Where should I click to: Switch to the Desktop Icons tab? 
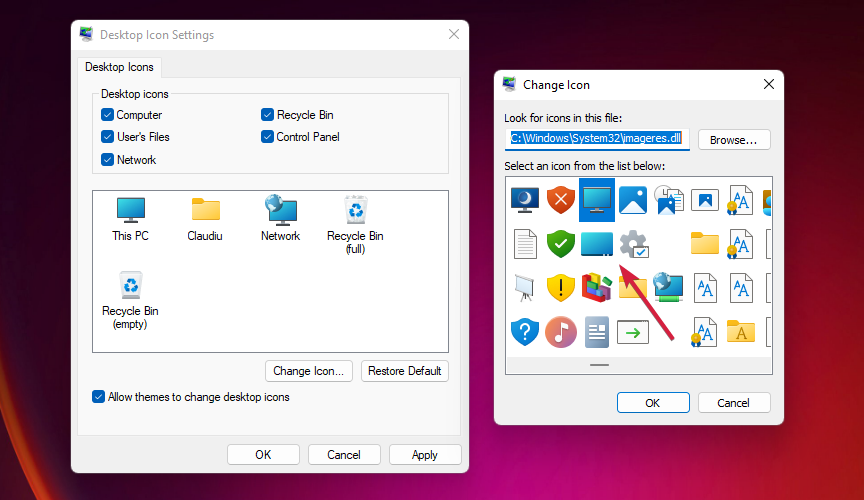point(120,67)
